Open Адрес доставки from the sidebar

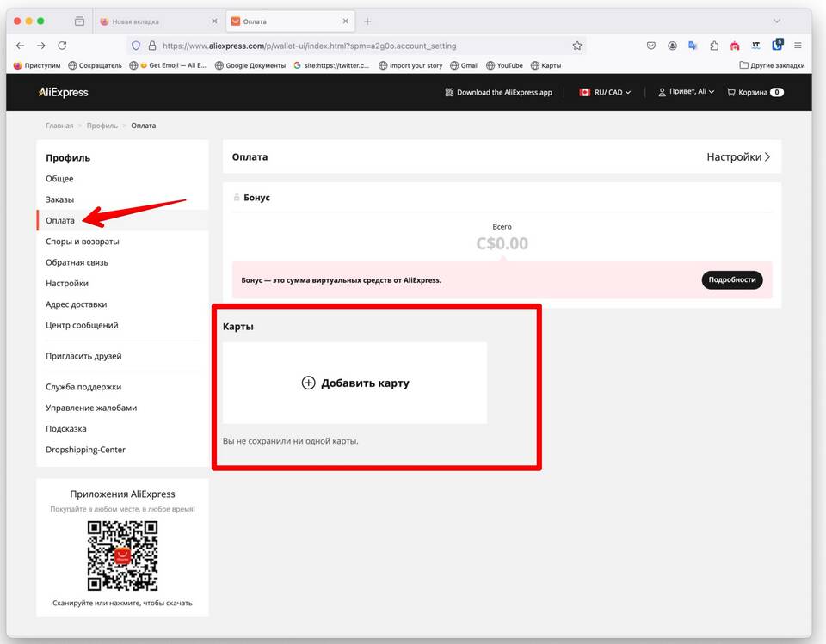[x=76, y=304]
